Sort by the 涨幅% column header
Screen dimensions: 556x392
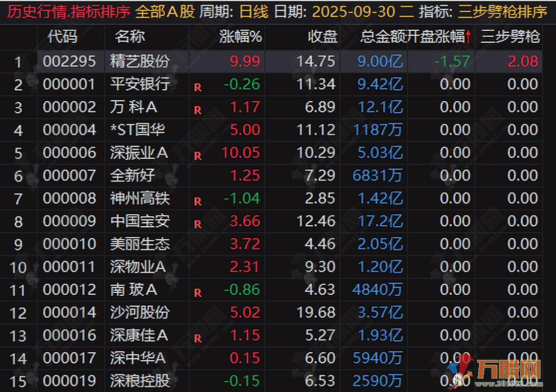(241, 36)
